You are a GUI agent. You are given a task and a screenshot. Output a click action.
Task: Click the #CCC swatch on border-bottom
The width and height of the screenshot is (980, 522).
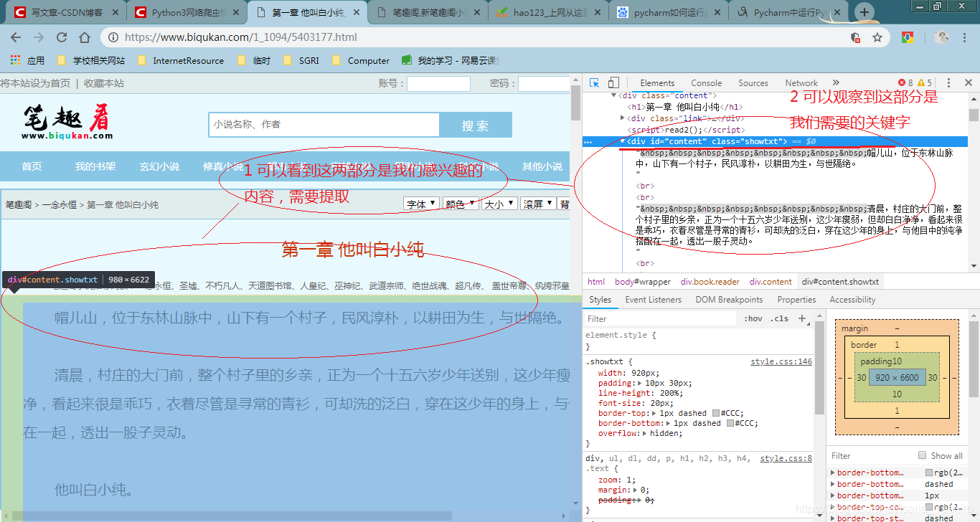(731, 424)
